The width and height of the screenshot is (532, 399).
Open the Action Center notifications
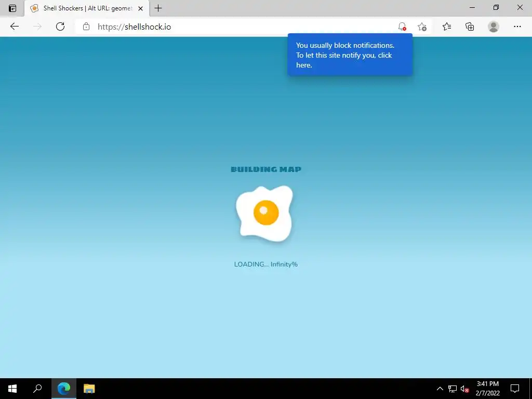[x=515, y=389]
